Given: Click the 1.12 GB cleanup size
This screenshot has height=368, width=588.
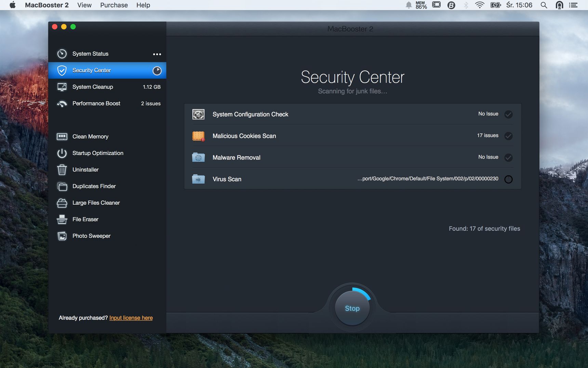Looking at the screenshot, I should pyautogui.click(x=152, y=87).
